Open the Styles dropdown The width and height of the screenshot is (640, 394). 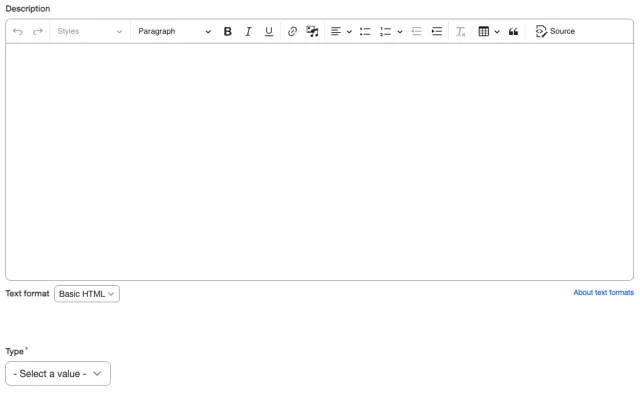(89, 31)
